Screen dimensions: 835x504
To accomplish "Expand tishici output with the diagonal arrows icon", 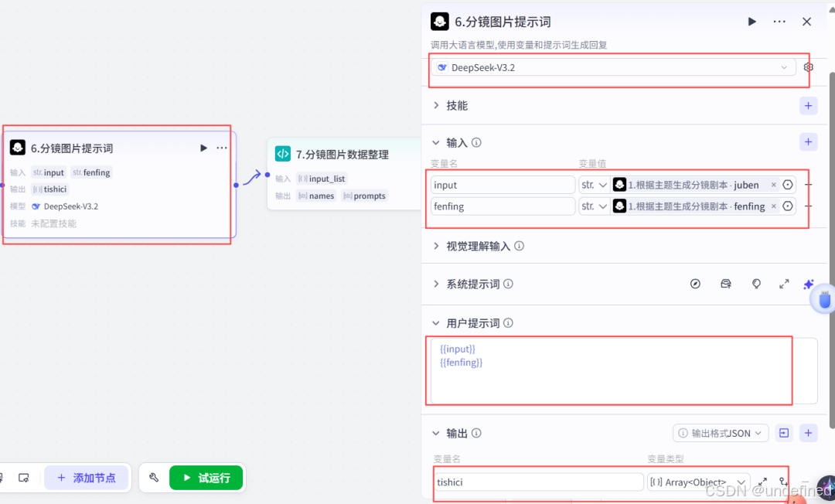I will coord(762,482).
